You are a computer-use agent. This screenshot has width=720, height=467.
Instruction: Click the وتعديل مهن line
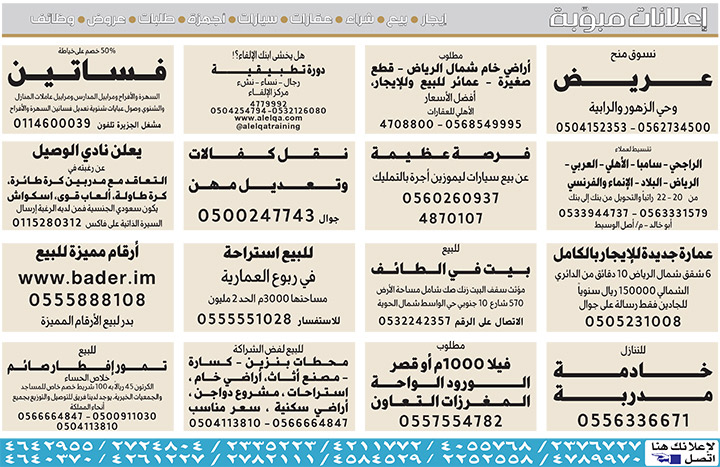tap(269, 185)
